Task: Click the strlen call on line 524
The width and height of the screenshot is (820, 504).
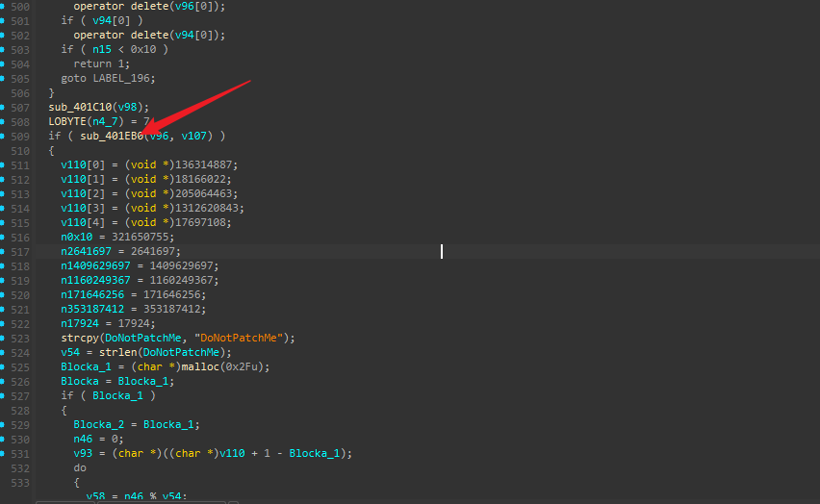Action: [117, 352]
